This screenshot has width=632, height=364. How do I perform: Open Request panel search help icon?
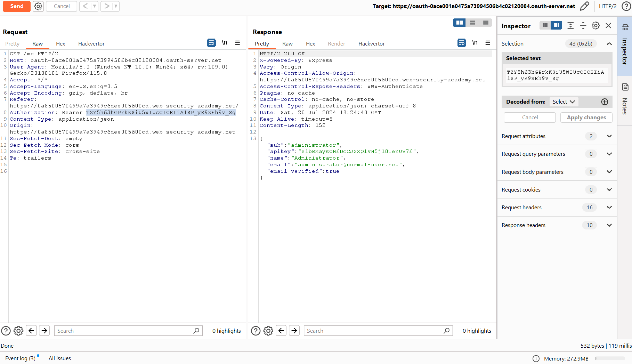(6, 331)
